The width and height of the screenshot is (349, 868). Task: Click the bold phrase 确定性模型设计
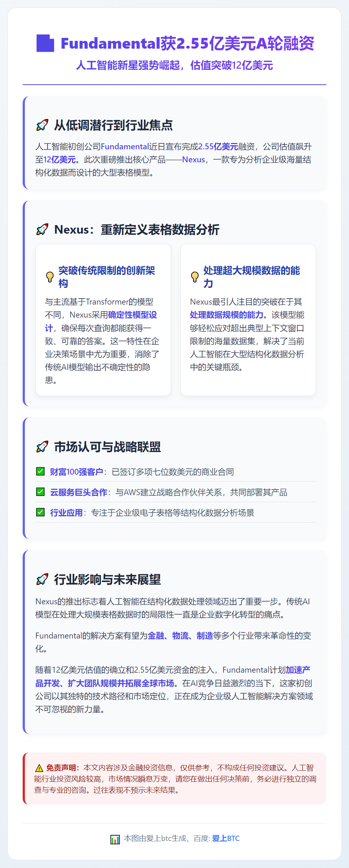tap(101, 322)
